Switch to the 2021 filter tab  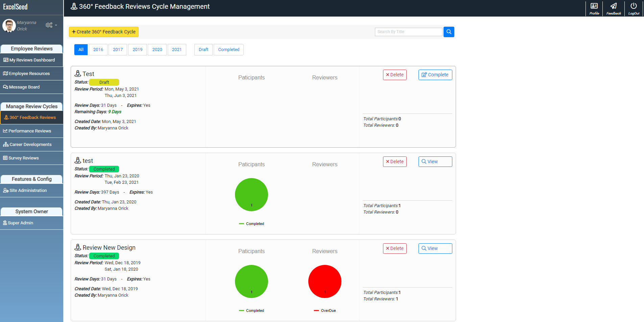[x=177, y=49]
